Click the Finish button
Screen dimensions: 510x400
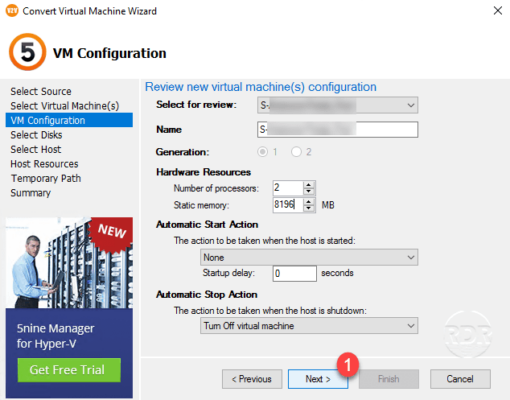click(389, 379)
